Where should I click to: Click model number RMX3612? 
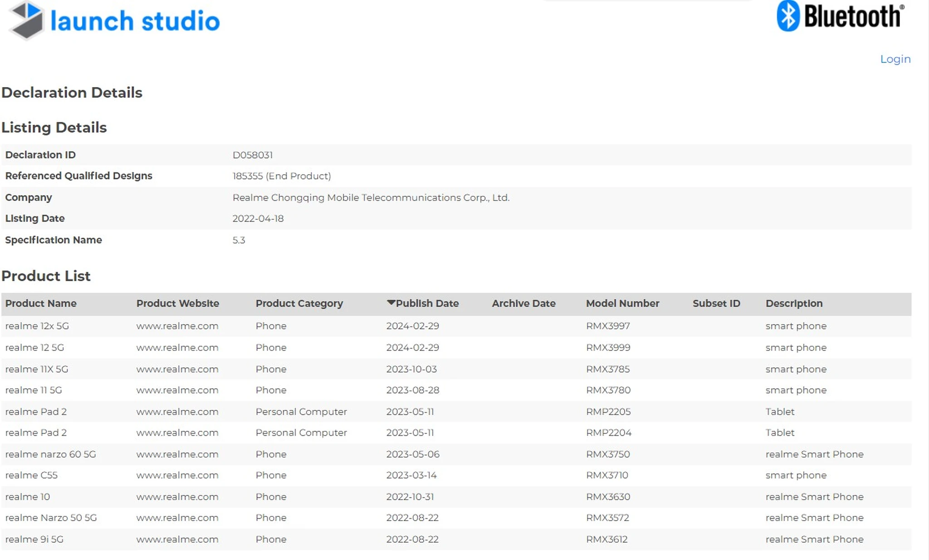click(607, 539)
